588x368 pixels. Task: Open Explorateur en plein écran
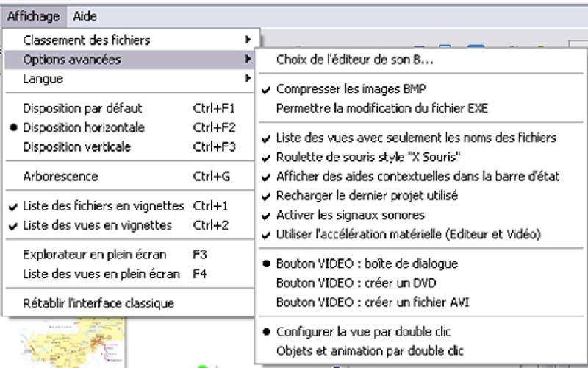coord(130,255)
